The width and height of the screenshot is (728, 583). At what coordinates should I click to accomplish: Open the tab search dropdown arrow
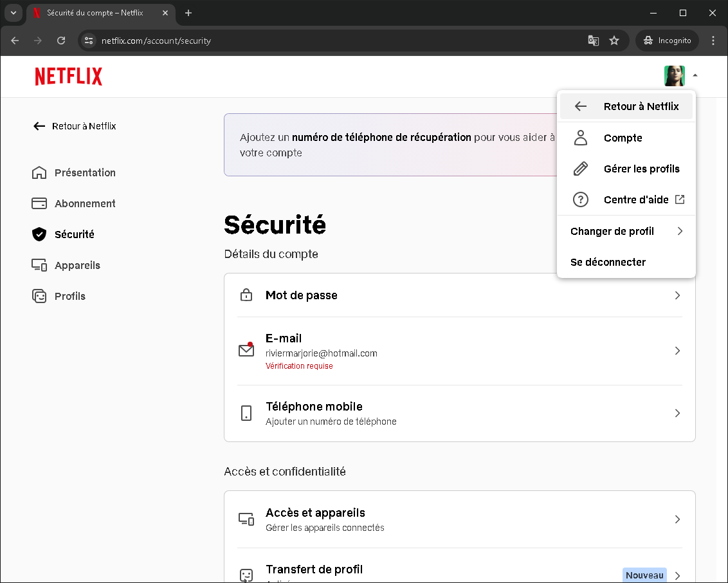(x=14, y=13)
